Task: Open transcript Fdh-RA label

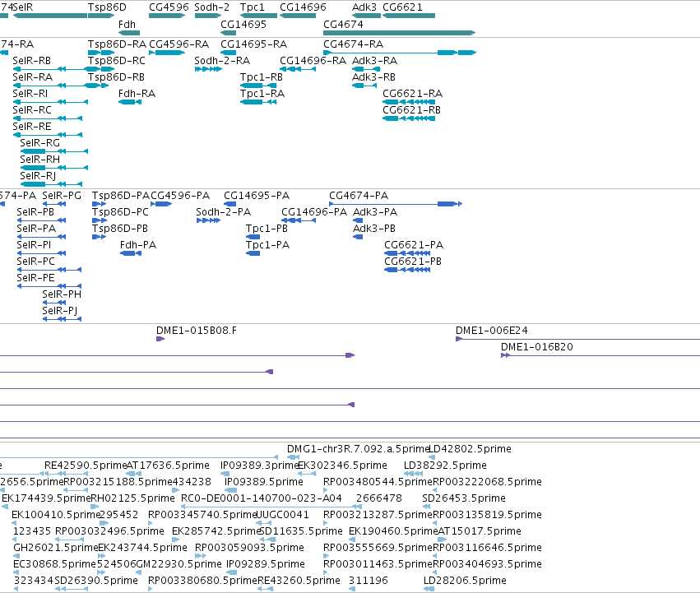Action: (137, 93)
